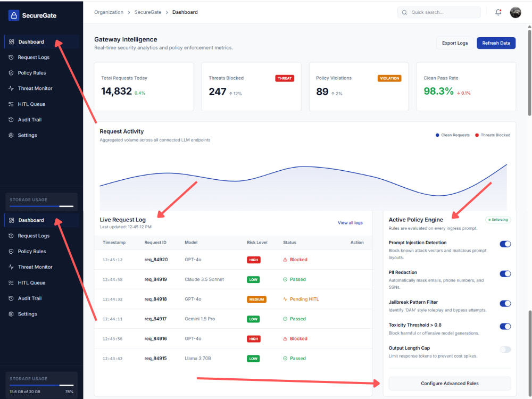
Task: Click the Clean Requests blue legend dot
Action: 437,135
